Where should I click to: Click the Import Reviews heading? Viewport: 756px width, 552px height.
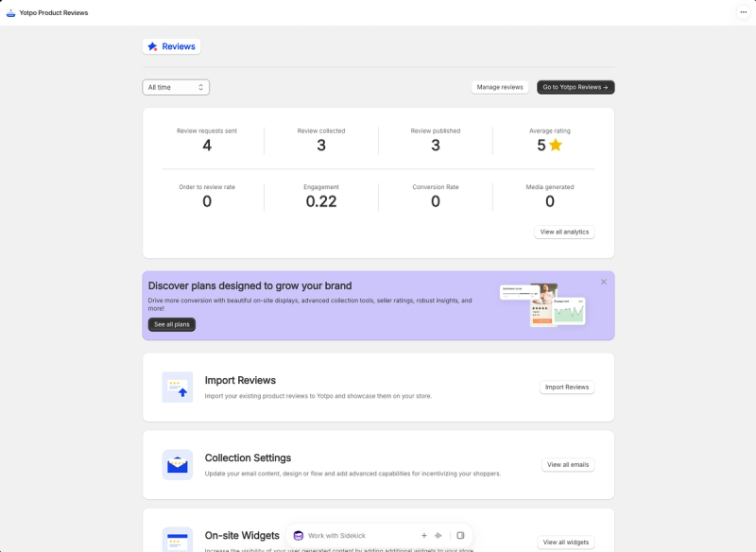[240, 380]
